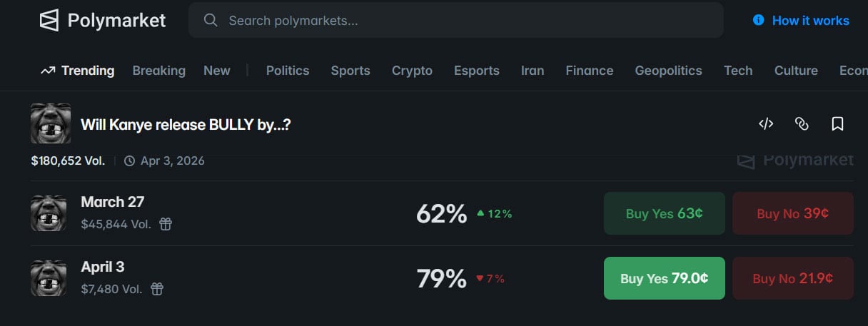Buy No at 39¢ for March 27
Screen dimensions: 868x326
tap(792, 213)
